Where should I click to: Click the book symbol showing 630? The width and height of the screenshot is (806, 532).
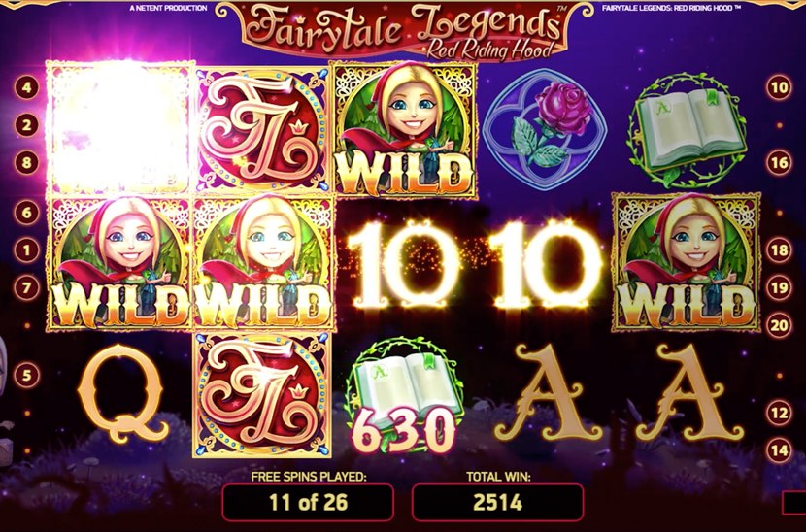404,394
